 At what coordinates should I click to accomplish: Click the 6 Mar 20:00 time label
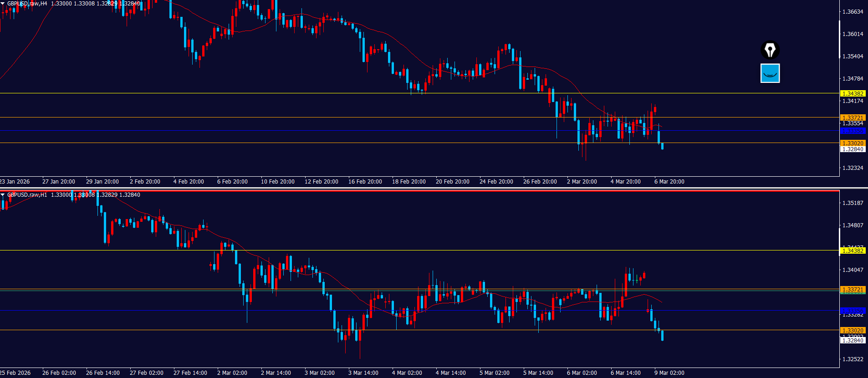tap(669, 182)
